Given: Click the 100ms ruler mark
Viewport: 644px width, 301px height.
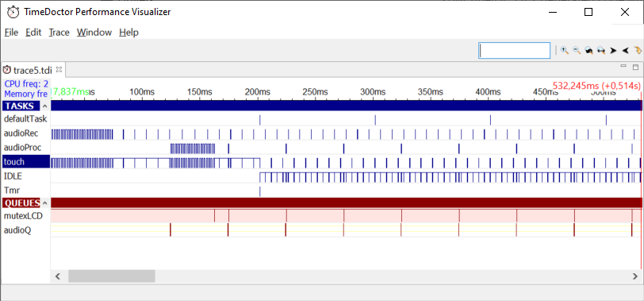Looking at the screenshot, I should click(142, 92).
